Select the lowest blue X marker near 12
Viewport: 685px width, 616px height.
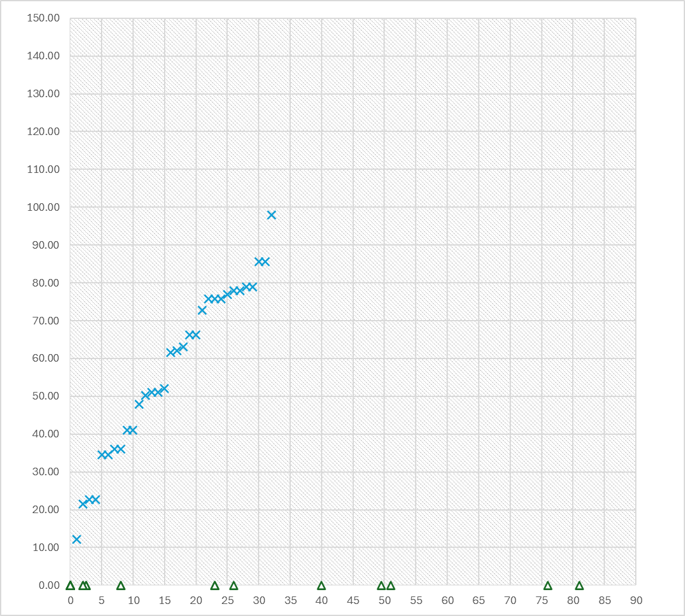tap(76, 539)
